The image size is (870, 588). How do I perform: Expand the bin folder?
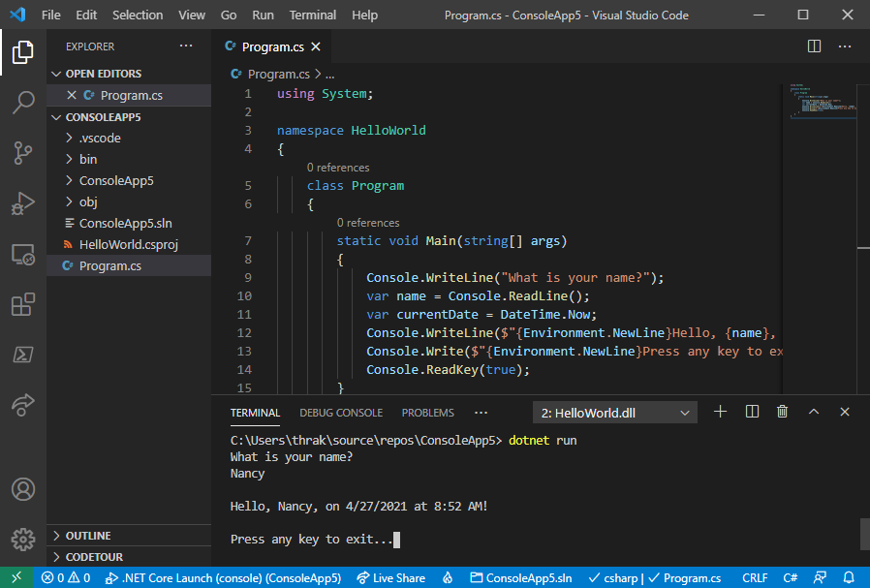87,159
